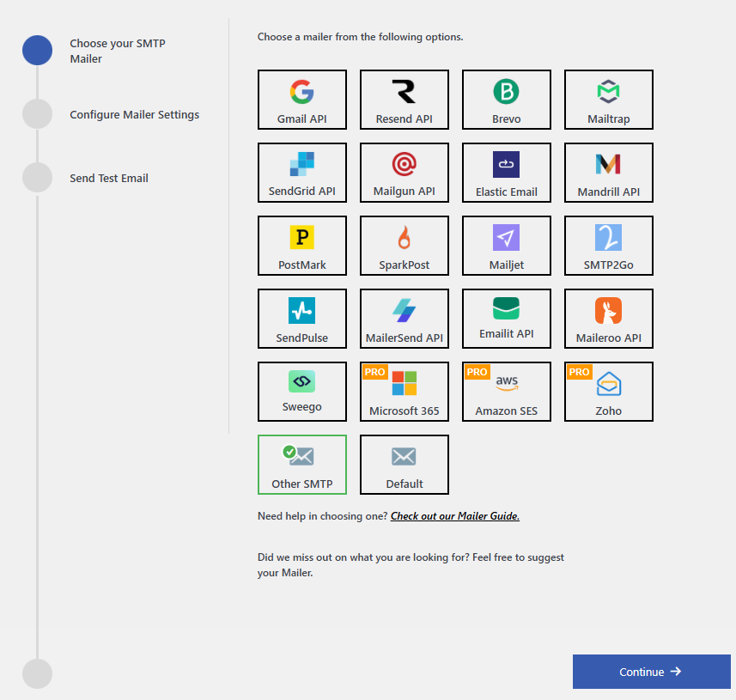The width and height of the screenshot is (736, 700).
Task: Select the Mandrill API mailer
Action: [609, 173]
